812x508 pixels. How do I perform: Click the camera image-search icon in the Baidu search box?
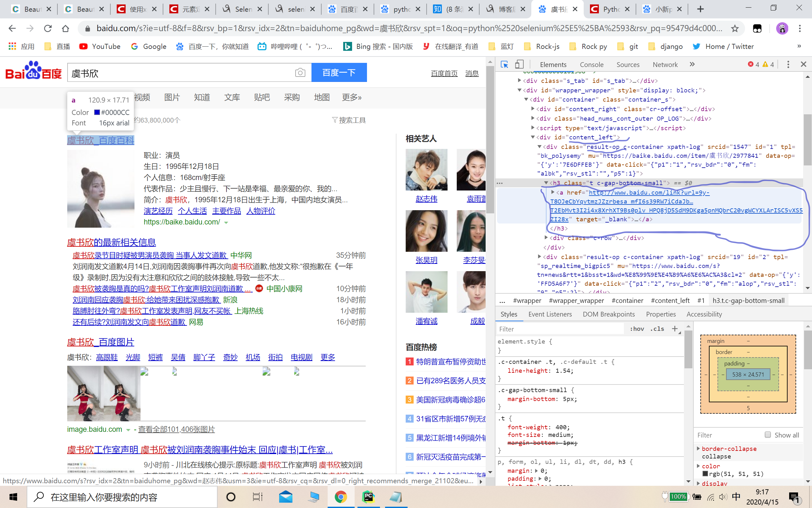[300, 73]
